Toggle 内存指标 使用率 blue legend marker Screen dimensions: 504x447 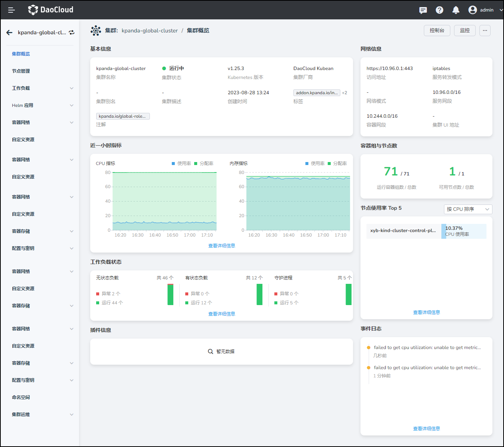307,164
